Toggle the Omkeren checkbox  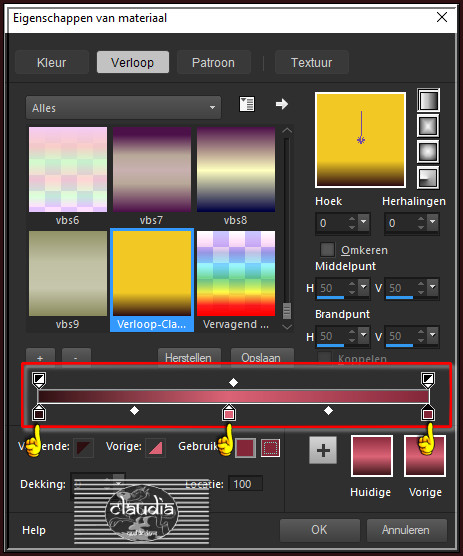[x=327, y=250]
